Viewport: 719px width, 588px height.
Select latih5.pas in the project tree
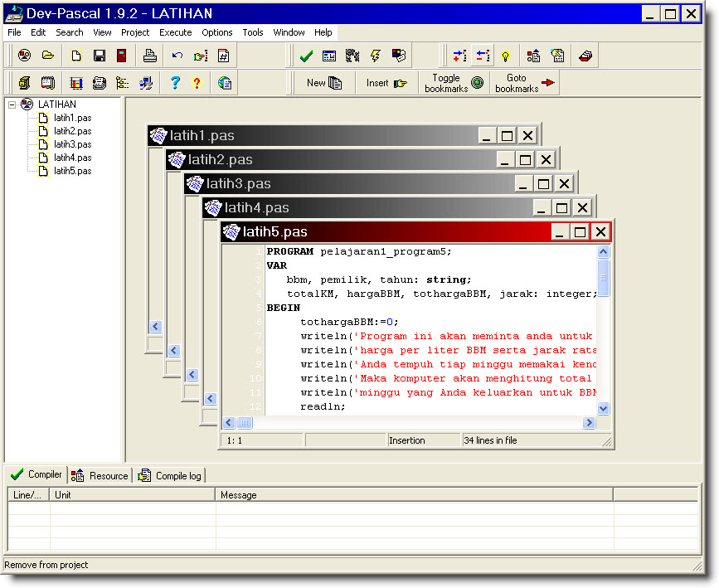72,171
